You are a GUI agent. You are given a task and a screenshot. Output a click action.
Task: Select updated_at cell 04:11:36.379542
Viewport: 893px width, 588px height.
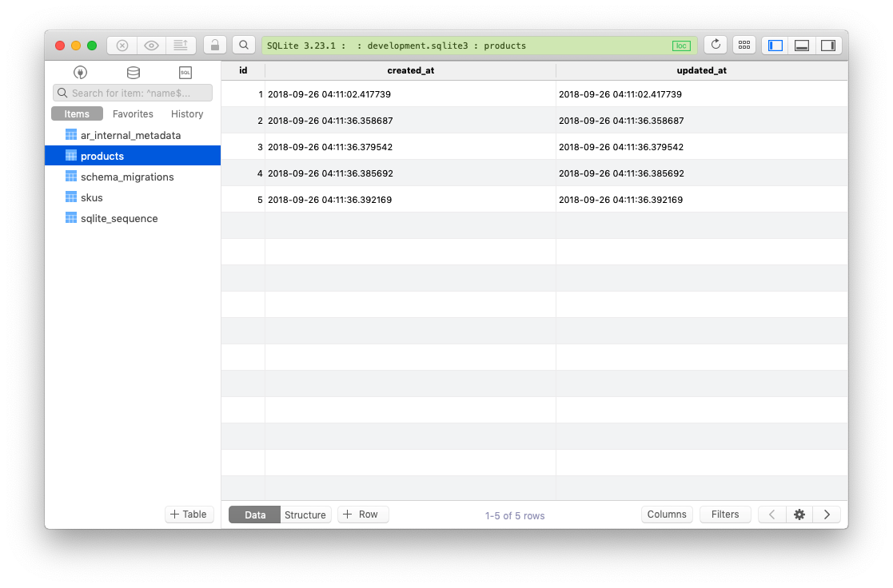click(x=702, y=147)
